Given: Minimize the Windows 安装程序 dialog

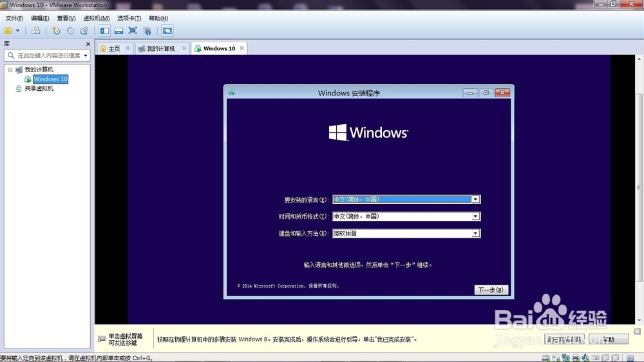Looking at the screenshot, I should pos(470,93).
